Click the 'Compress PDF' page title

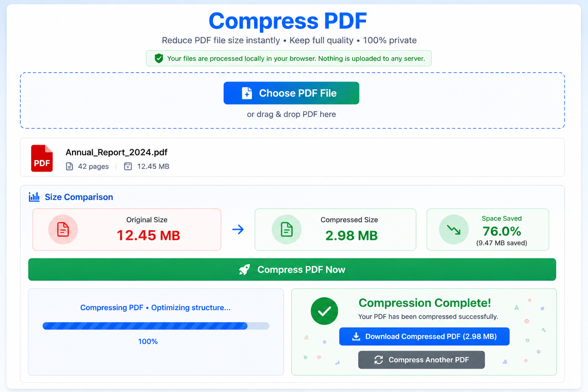(288, 21)
